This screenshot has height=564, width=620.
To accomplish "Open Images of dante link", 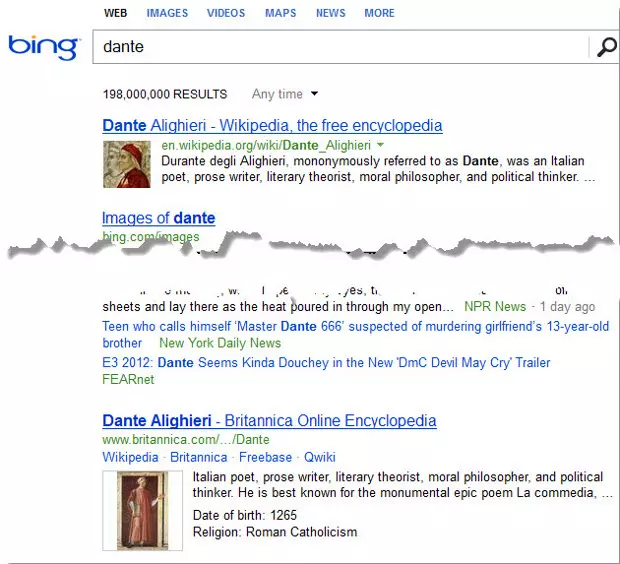I will click(x=159, y=218).
